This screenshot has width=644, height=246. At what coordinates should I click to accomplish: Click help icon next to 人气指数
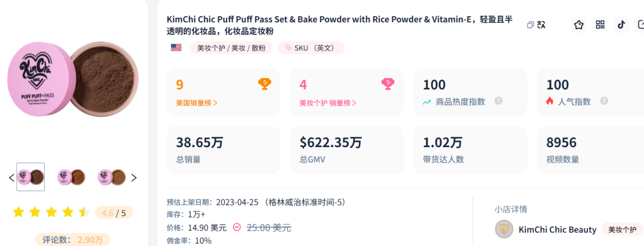tap(604, 101)
